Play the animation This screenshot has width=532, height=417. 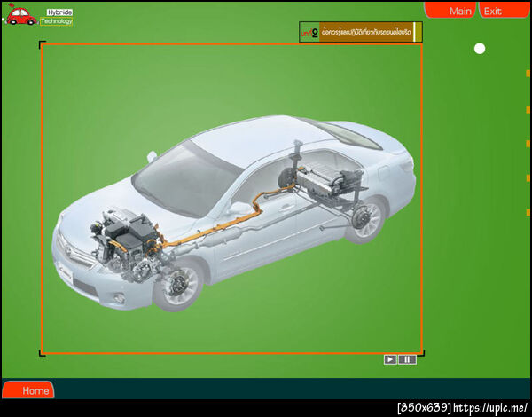coord(390,359)
